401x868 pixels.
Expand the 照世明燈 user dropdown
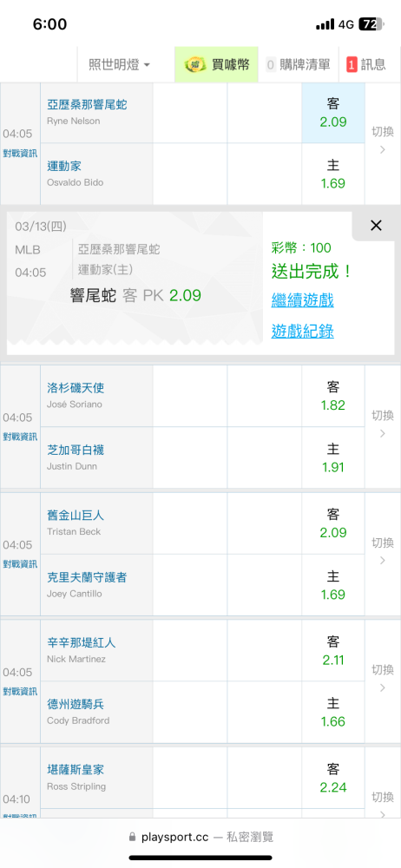119,64
